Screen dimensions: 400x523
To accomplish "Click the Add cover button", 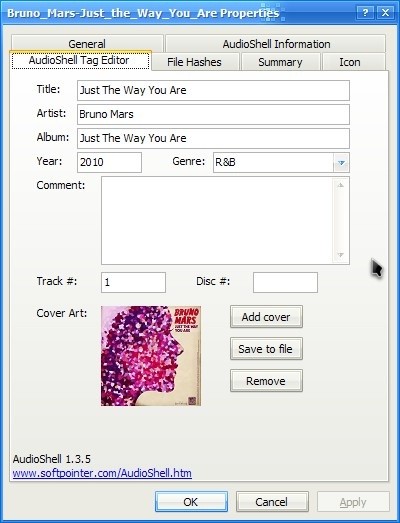I will point(266,317).
